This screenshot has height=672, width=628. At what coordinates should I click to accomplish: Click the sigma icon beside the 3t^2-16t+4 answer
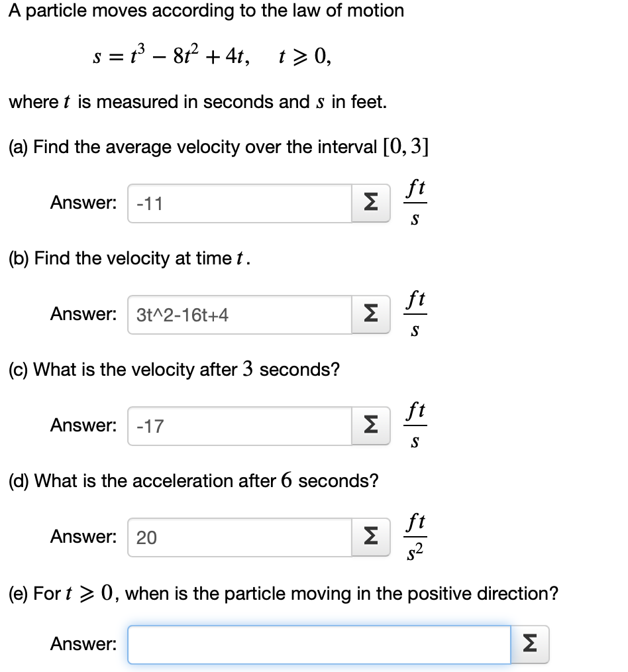click(x=370, y=314)
